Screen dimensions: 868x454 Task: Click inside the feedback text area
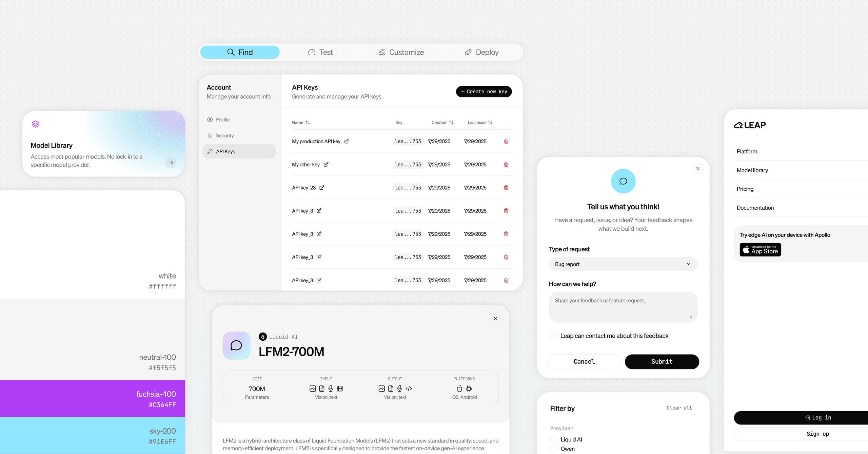(x=623, y=307)
